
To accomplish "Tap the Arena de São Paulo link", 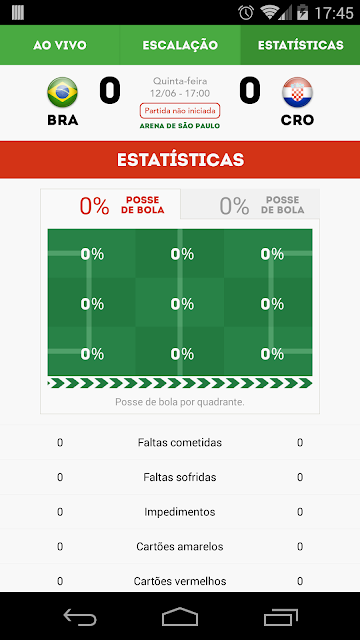I will pyautogui.click(x=180, y=126).
